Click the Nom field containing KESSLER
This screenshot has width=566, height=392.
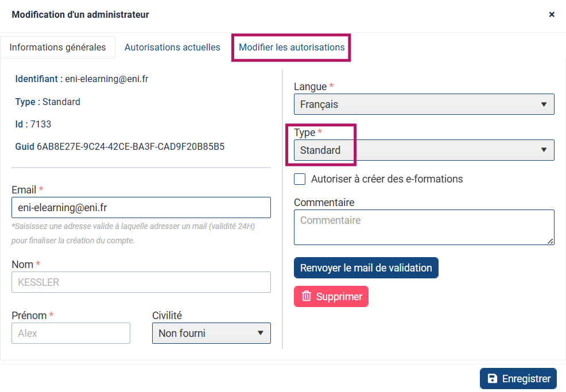click(x=141, y=282)
